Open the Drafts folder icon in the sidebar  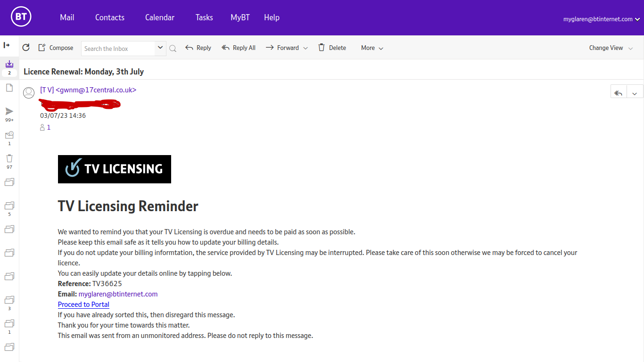(9, 88)
